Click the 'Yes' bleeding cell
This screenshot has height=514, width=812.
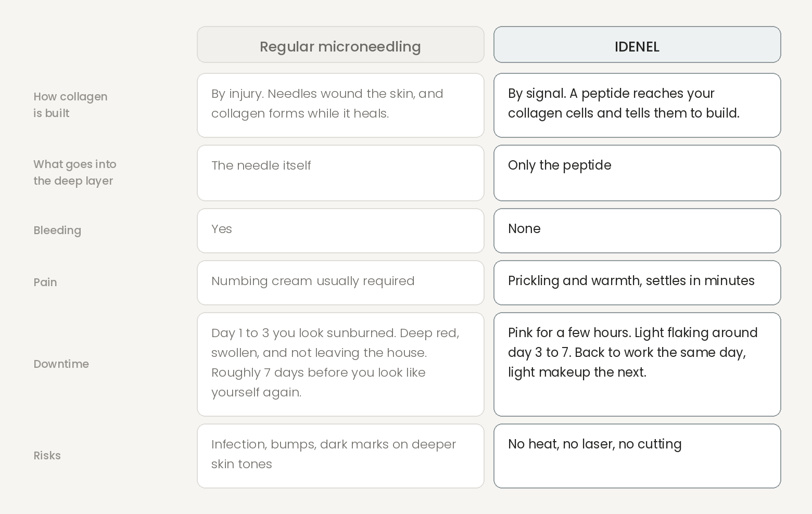[340, 231]
